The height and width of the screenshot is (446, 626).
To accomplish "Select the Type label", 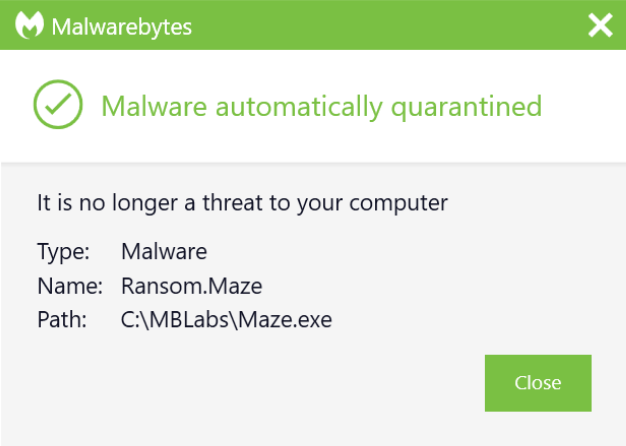I will (63, 252).
